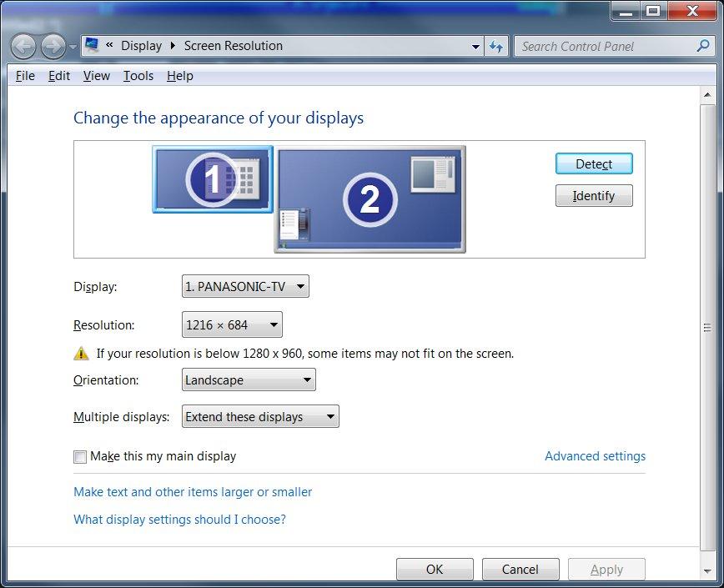
Task: Click the yellow warning icon
Action: click(81, 354)
